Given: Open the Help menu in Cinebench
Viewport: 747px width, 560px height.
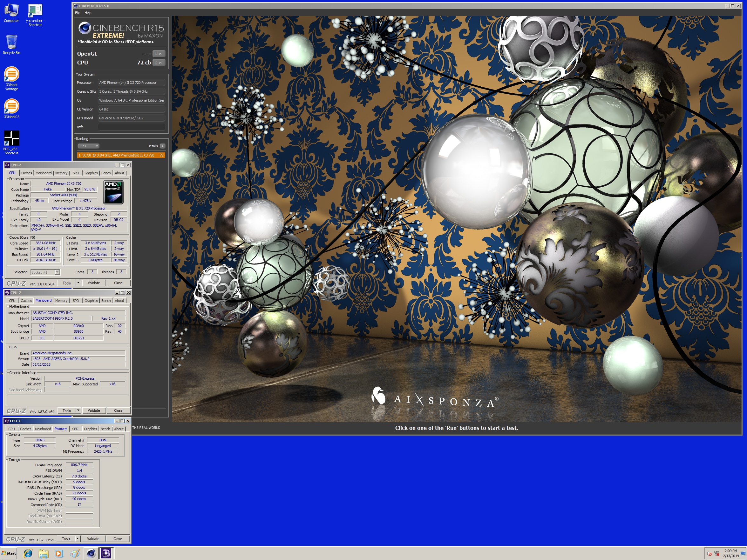Looking at the screenshot, I should pyautogui.click(x=88, y=13).
